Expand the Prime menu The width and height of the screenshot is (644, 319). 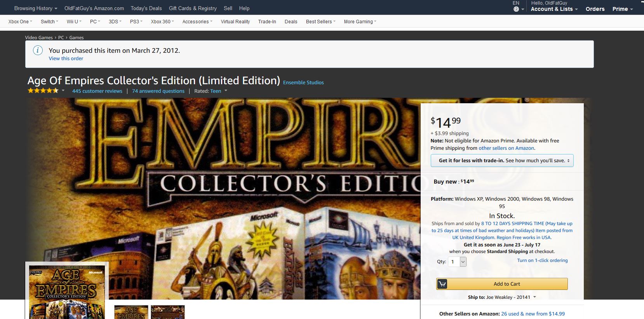pos(623,9)
